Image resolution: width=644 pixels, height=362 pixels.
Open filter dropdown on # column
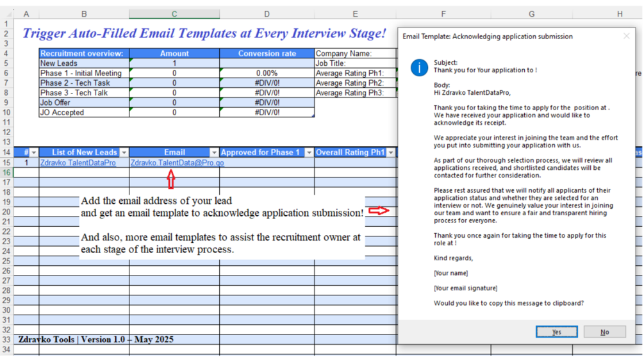34,152
